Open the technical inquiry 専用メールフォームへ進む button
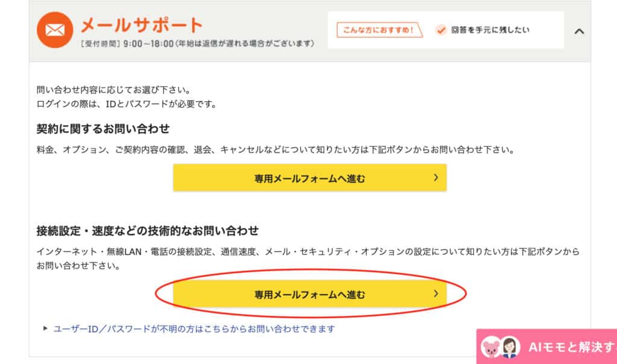The width and height of the screenshot is (617, 364). [310, 293]
